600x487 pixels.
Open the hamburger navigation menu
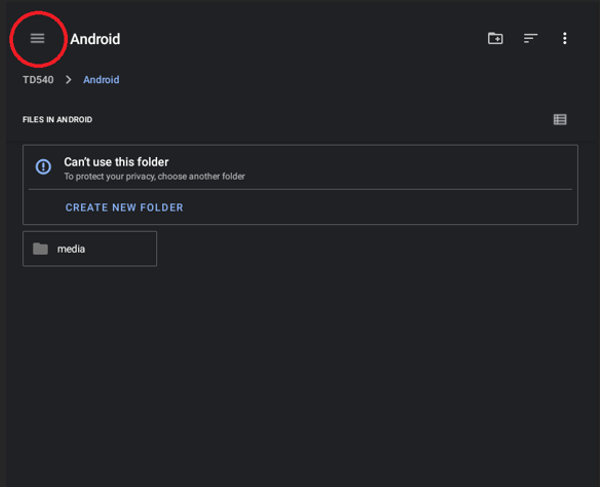click(38, 38)
